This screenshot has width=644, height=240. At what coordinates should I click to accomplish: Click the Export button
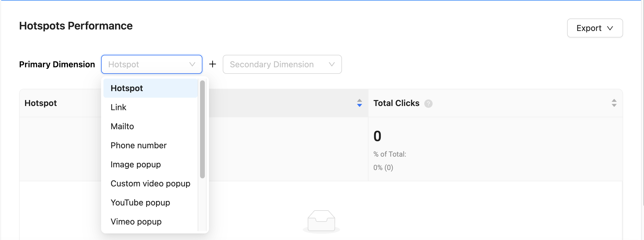click(x=595, y=28)
